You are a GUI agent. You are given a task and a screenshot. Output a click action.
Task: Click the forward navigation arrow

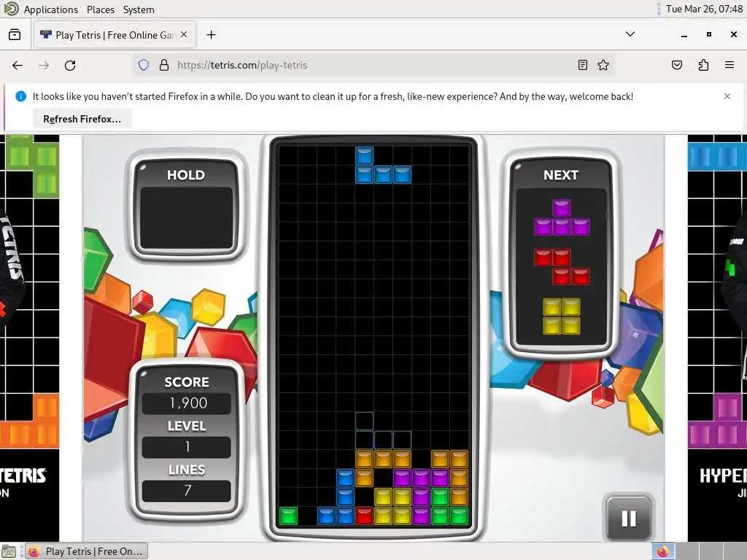(44, 65)
